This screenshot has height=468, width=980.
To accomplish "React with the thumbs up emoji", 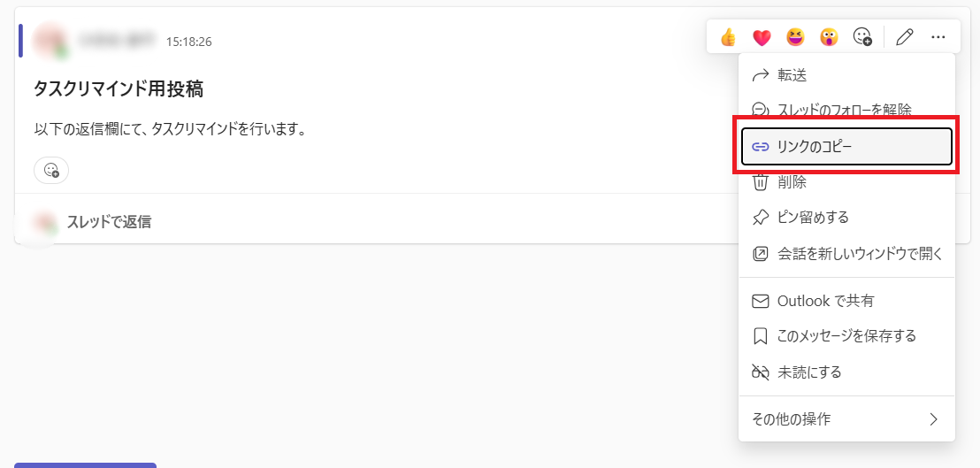I will coord(729,37).
